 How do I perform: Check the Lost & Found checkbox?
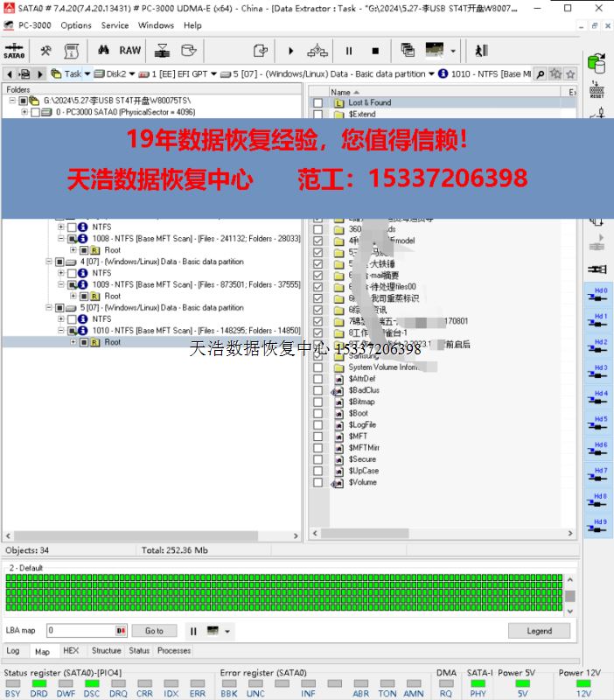[x=318, y=103]
